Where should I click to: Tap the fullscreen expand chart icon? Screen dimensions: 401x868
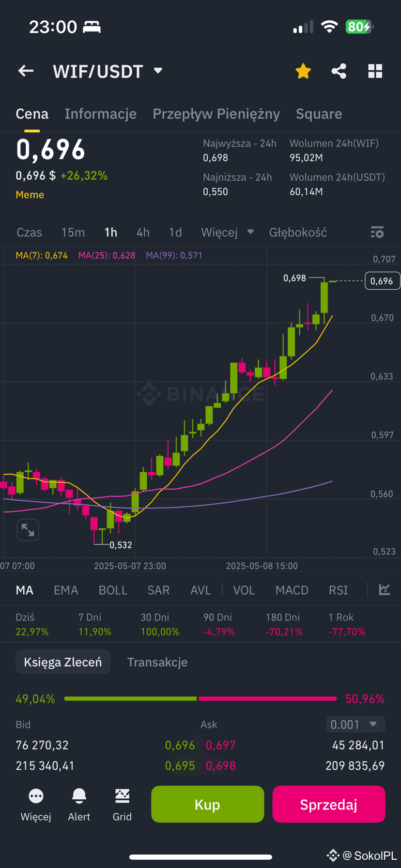28,530
